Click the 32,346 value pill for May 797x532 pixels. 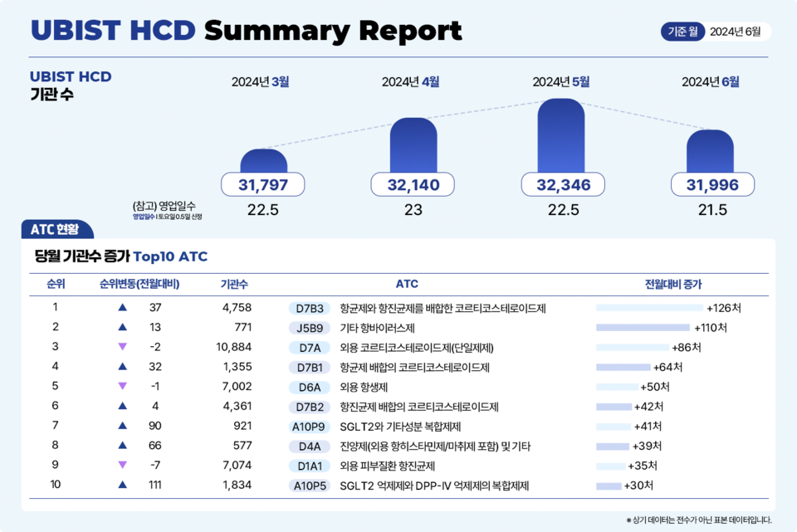[564, 184]
